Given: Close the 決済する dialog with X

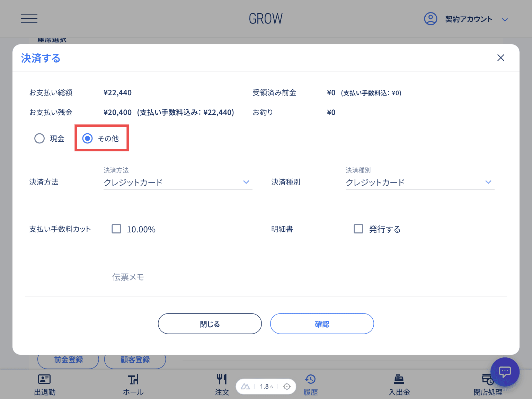Looking at the screenshot, I should click(x=500, y=58).
